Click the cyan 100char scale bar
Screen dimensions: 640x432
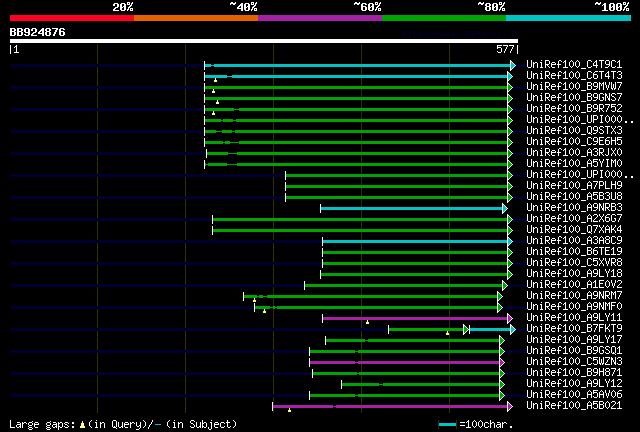point(447,425)
